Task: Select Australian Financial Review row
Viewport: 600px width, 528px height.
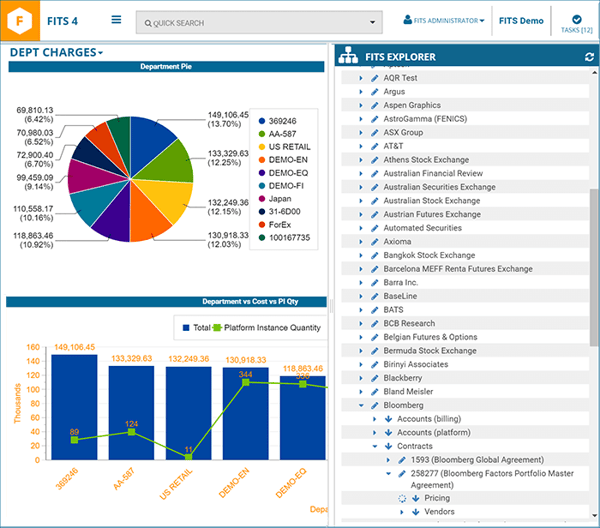Action: point(465,173)
